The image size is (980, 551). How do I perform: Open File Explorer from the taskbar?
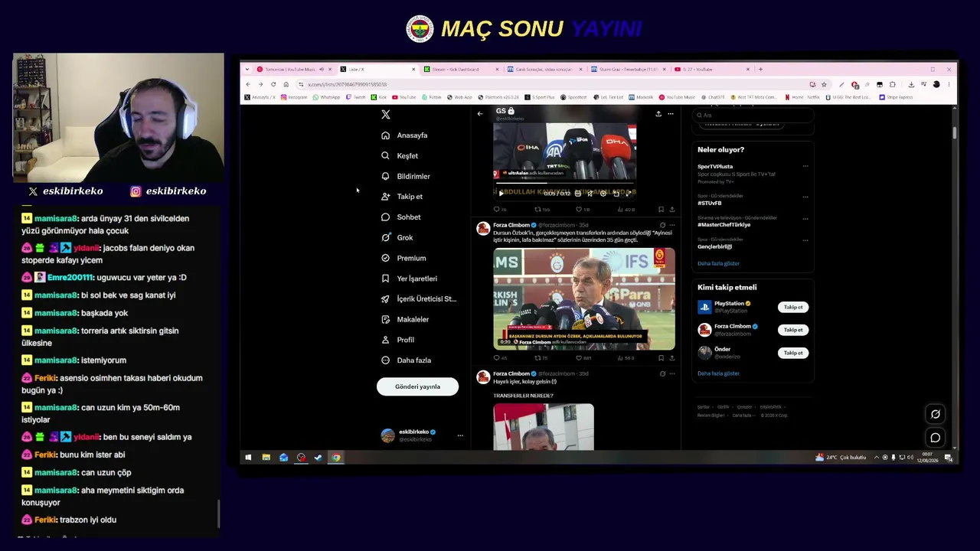266,458
